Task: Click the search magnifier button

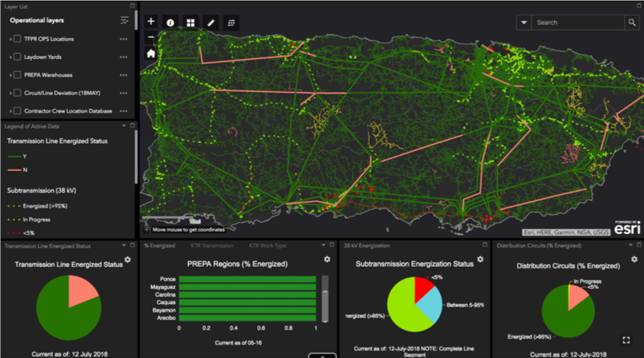Action: pyautogui.click(x=632, y=22)
